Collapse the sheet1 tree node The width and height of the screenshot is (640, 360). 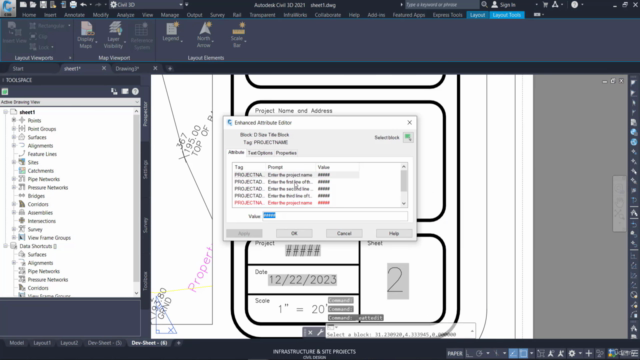click(x=6, y=112)
